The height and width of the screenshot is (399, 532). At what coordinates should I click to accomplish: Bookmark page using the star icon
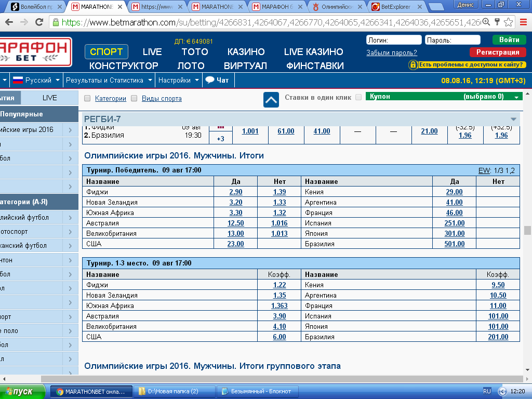pos(508,22)
